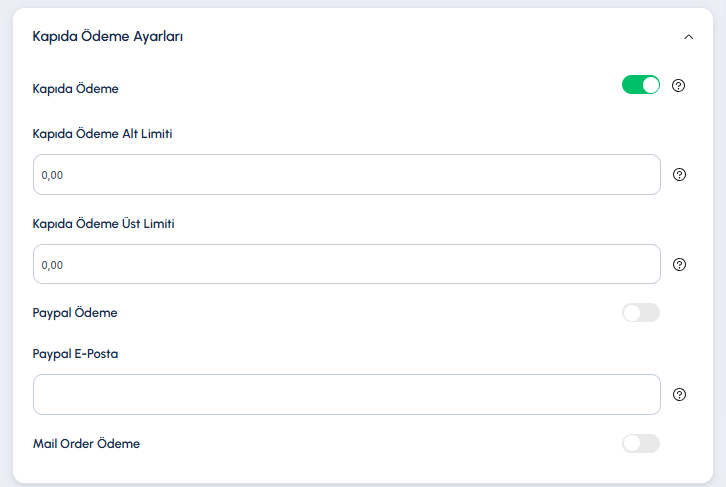726x487 pixels.
Task: Focus the Kapıda Ödeme Alt Limiti input
Action: (x=347, y=175)
